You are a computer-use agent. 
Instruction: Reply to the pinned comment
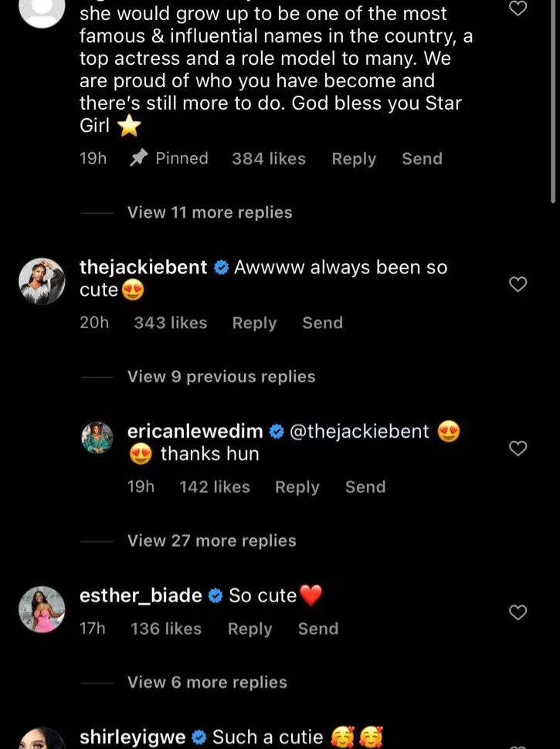pos(354,159)
